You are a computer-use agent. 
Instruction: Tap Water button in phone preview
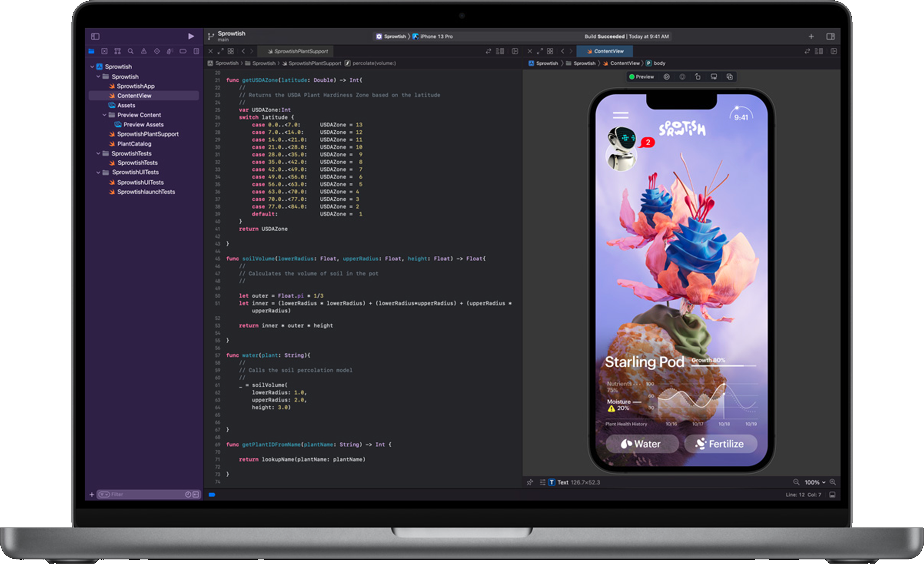tap(642, 444)
